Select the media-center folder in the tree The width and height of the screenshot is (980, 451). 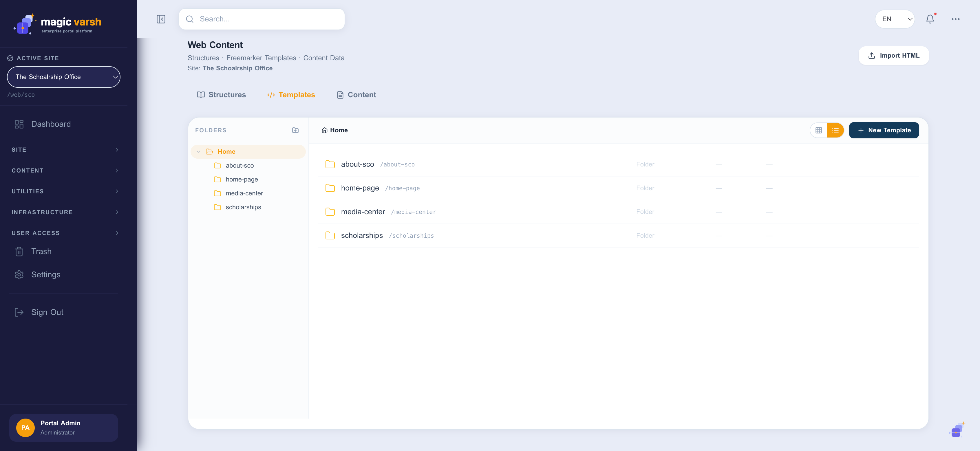click(244, 193)
